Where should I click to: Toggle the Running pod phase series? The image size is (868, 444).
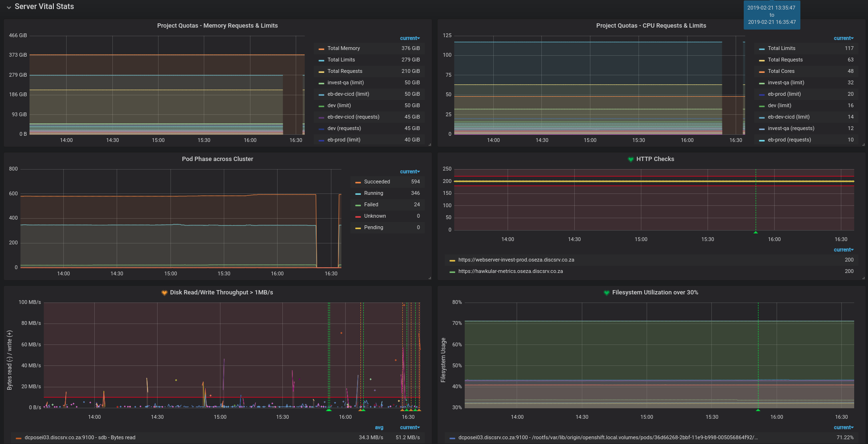[x=373, y=193]
